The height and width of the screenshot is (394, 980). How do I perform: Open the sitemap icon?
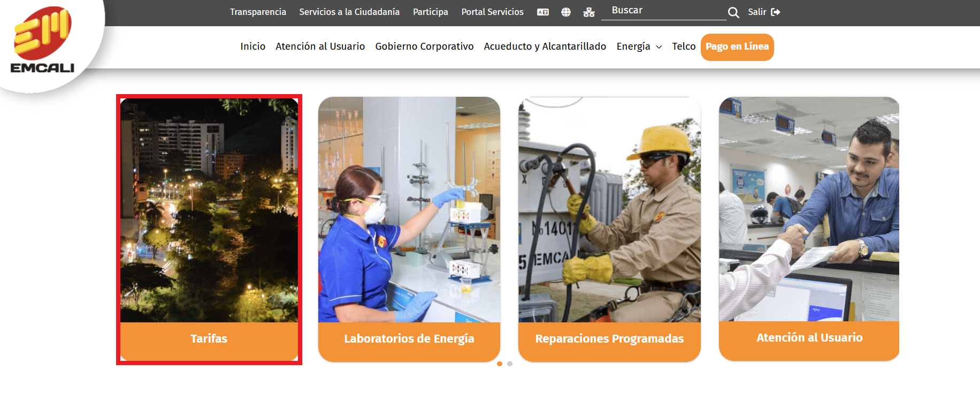pos(589,12)
